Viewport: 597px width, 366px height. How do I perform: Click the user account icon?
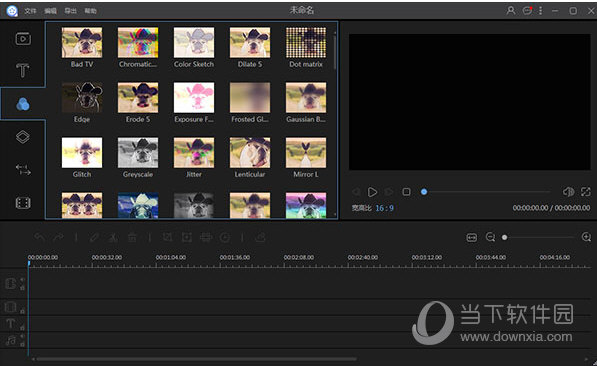(511, 11)
